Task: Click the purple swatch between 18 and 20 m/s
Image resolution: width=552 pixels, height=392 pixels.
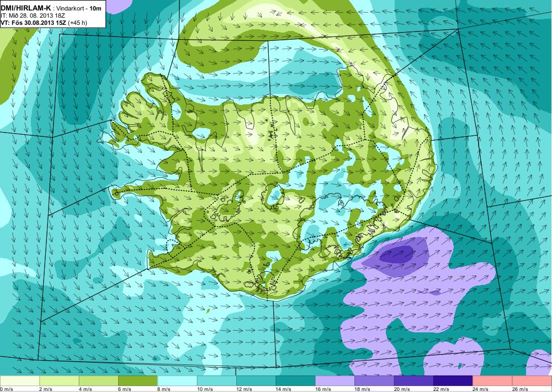Action: (x=375, y=381)
